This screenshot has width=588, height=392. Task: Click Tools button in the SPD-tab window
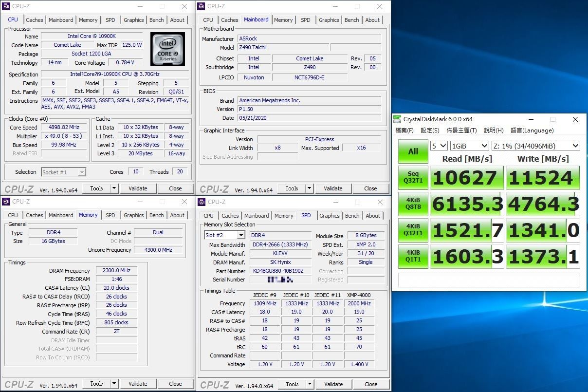[x=292, y=384]
